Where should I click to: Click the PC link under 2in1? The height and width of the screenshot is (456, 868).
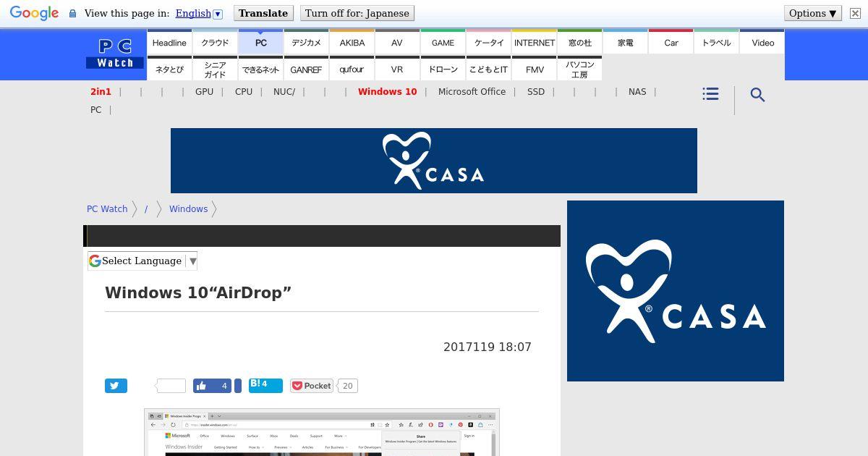[95, 109]
